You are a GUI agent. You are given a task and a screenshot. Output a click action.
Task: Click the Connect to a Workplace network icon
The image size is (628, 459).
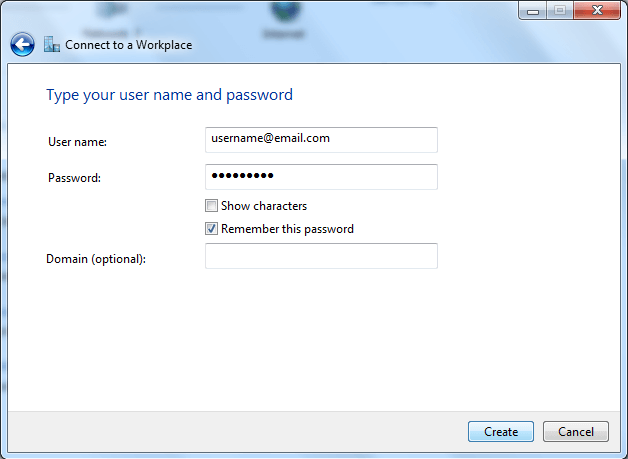pyautogui.click(x=52, y=44)
